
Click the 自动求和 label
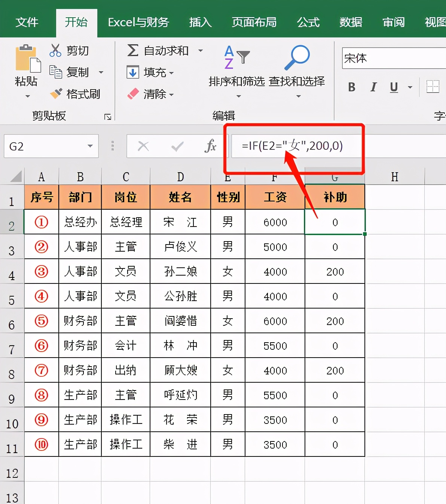pyautogui.click(x=167, y=51)
